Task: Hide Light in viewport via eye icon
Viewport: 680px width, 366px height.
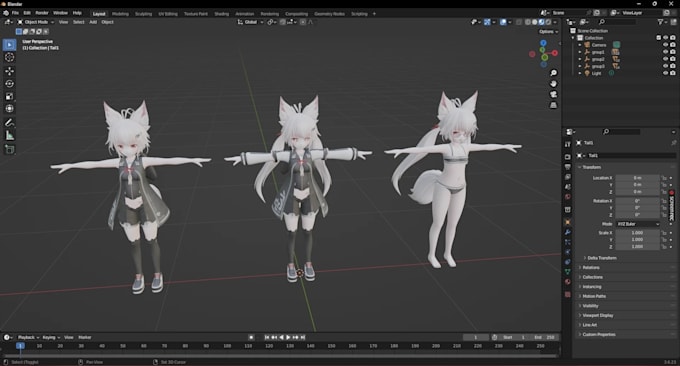Action: 665,73
